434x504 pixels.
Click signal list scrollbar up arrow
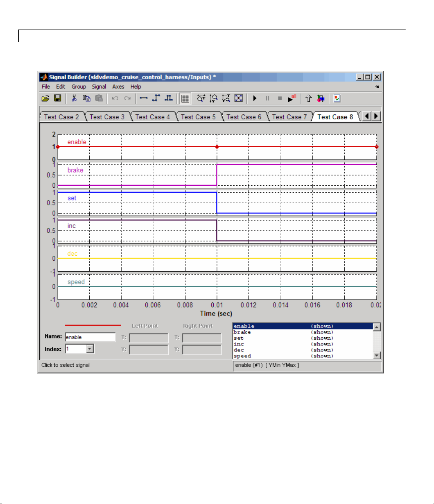point(376,327)
